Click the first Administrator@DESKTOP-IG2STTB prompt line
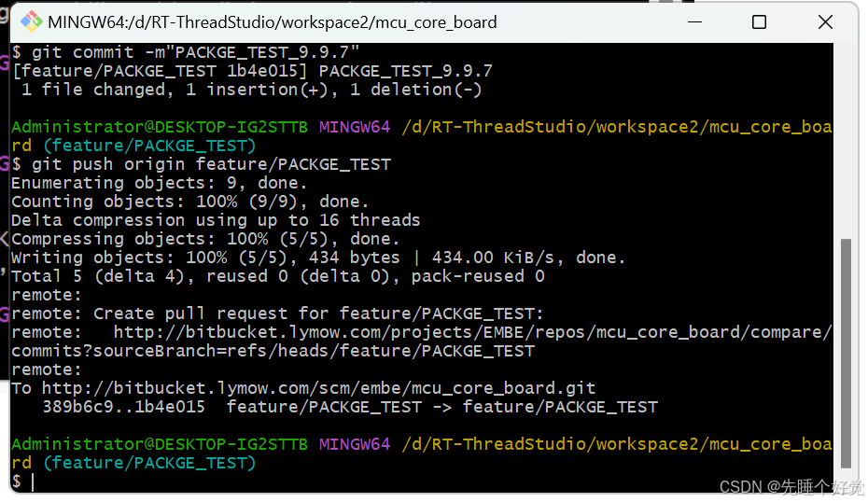The width and height of the screenshot is (868, 502). point(422,127)
